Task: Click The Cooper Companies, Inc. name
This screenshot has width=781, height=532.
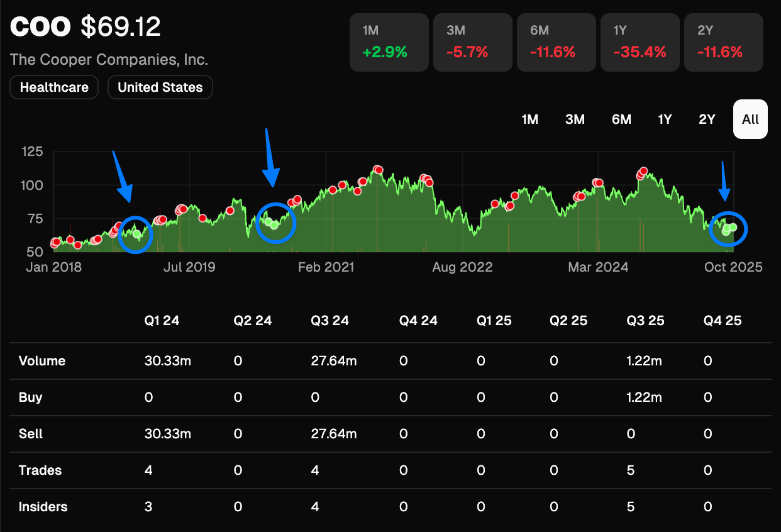Action: pyautogui.click(x=109, y=60)
